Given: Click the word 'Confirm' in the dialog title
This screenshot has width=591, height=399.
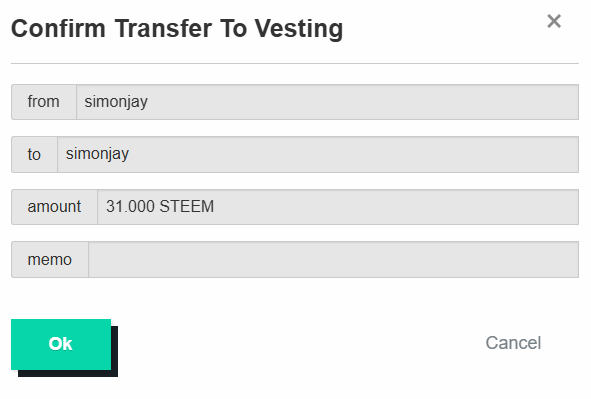Looking at the screenshot, I should (x=58, y=29).
